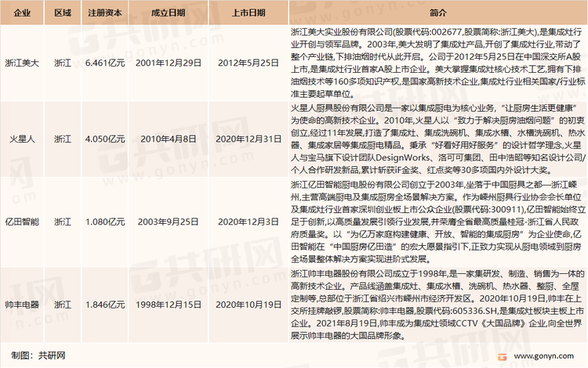Click founding date 1998年12月15日
Screen dimensions: 588x368
click(x=169, y=305)
